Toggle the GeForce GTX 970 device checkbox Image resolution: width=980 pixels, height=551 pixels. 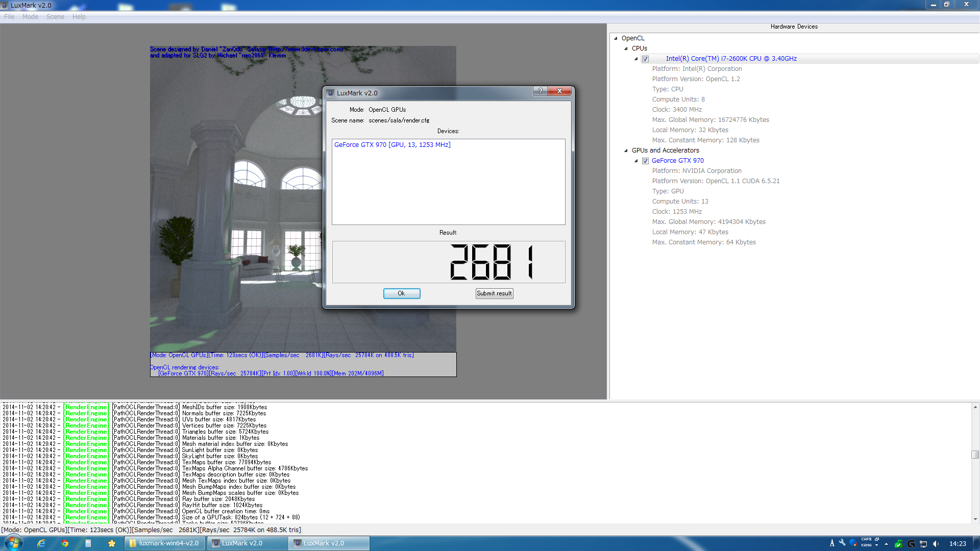(x=645, y=161)
